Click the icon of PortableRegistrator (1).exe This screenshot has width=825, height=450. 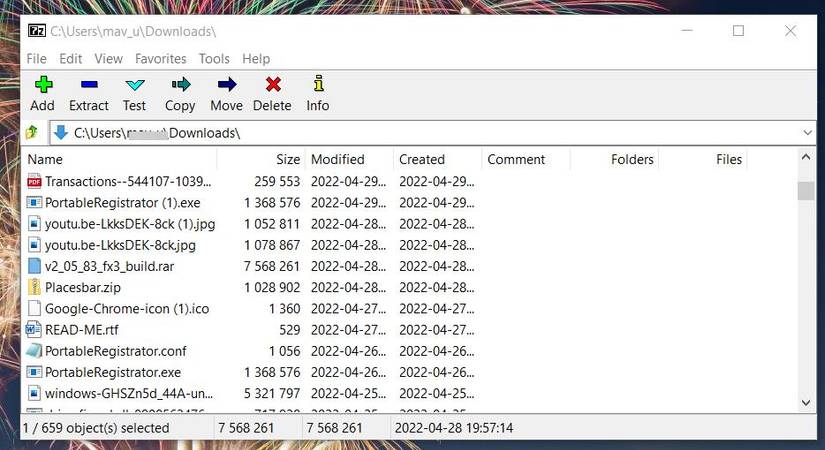(34, 203)
